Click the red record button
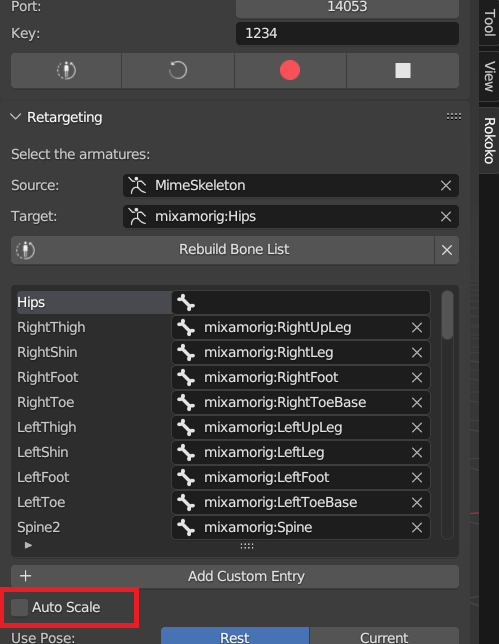499x644 pixels. tap(290, 70)
